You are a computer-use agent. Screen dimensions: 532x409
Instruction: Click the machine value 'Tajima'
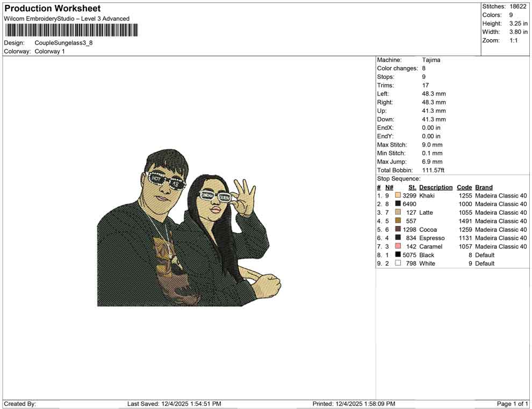coord(431,60)
